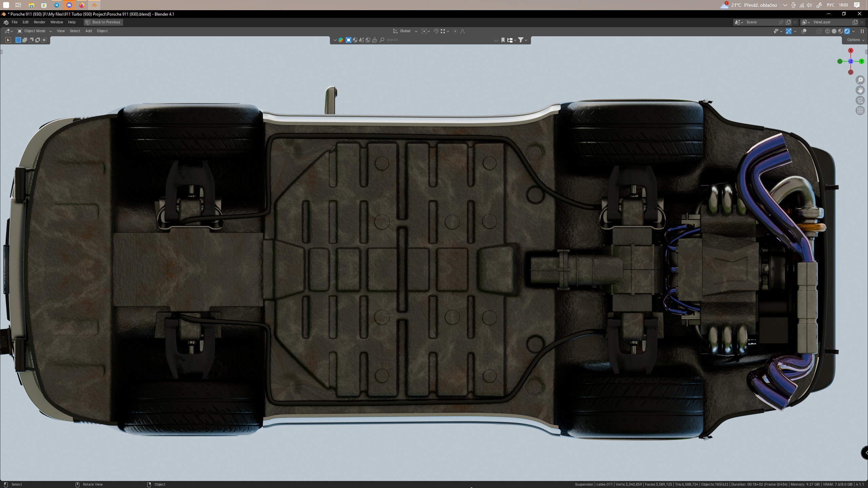Screen dimensions: 868x488
Task: Switch to solid viewport shading
Action: coord(834,31)
